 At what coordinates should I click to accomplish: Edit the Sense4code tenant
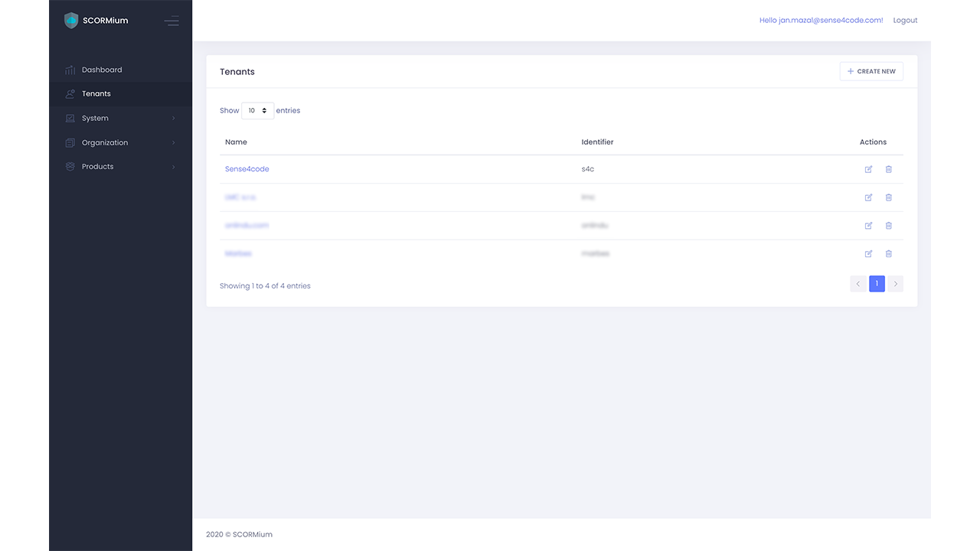coord(868,169)
